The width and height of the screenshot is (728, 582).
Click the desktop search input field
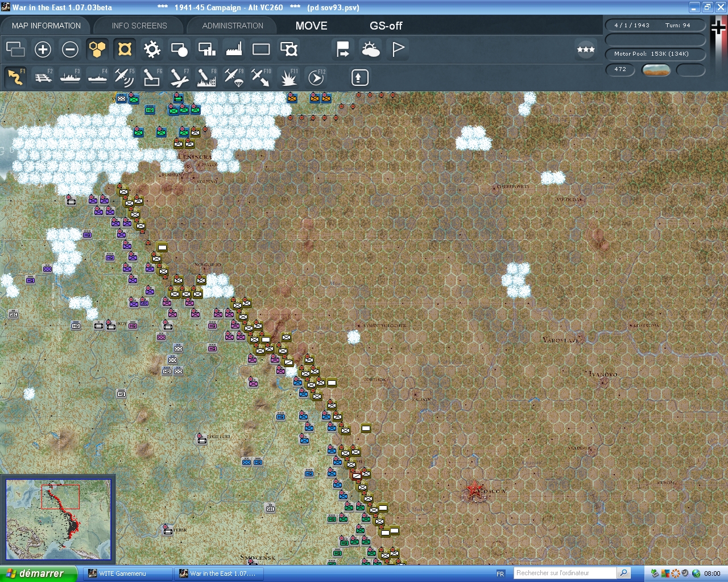(x=565, y=573)
